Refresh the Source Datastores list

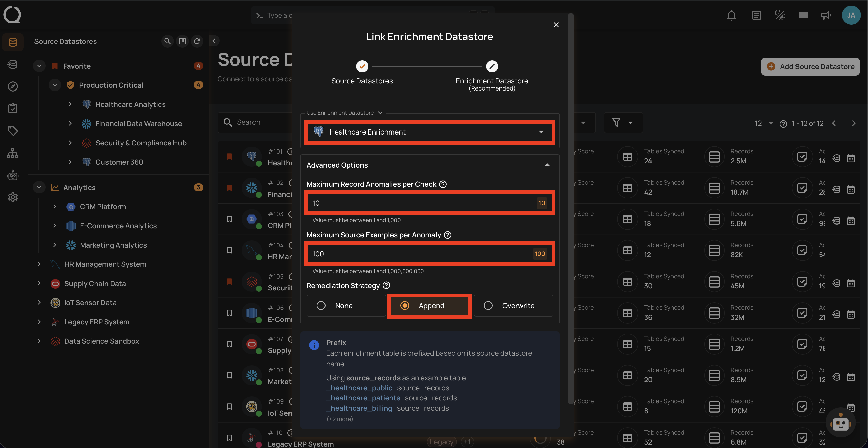[x=197, y=41]
